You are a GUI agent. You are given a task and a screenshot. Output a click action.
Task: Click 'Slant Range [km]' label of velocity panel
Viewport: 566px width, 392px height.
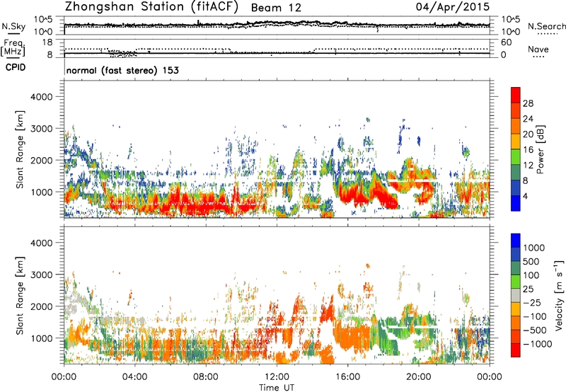pyautogui.click(x=20, y=295)
